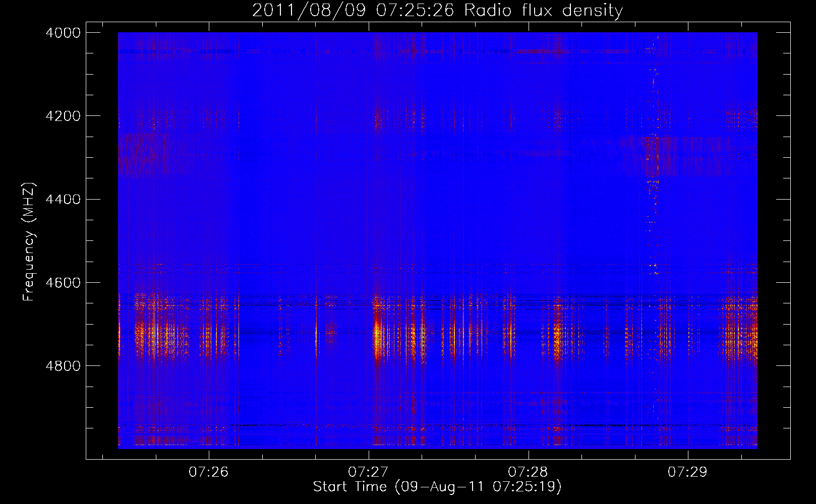This screenshot has width=816, height=504.
Task: Click the 07:29 time tick label
Action: [688, 472]
